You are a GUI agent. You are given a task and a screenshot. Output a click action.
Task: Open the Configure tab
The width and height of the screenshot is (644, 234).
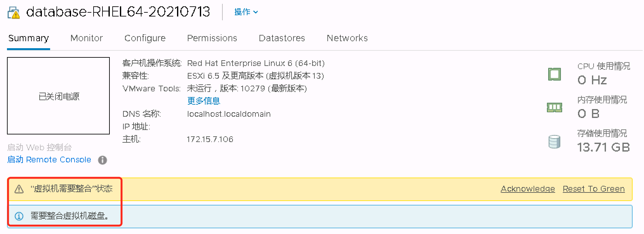pos(145,38)
